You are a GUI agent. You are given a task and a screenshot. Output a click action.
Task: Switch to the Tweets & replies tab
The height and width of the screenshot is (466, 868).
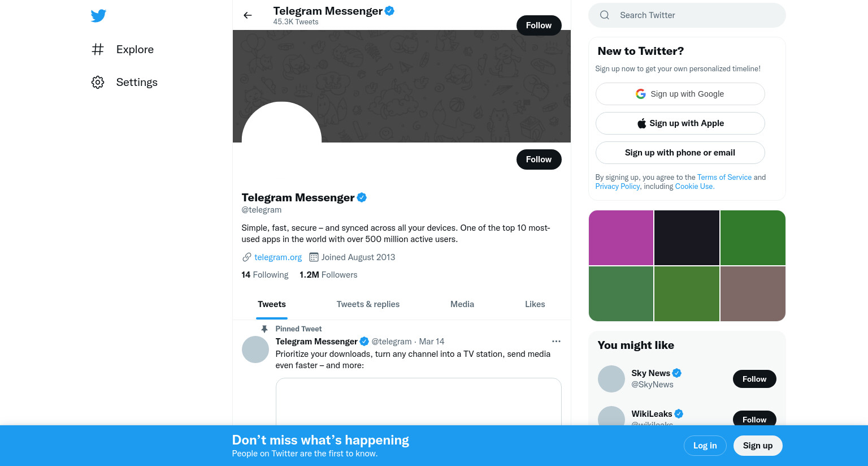pyautogui.click(x=368, y=304)
